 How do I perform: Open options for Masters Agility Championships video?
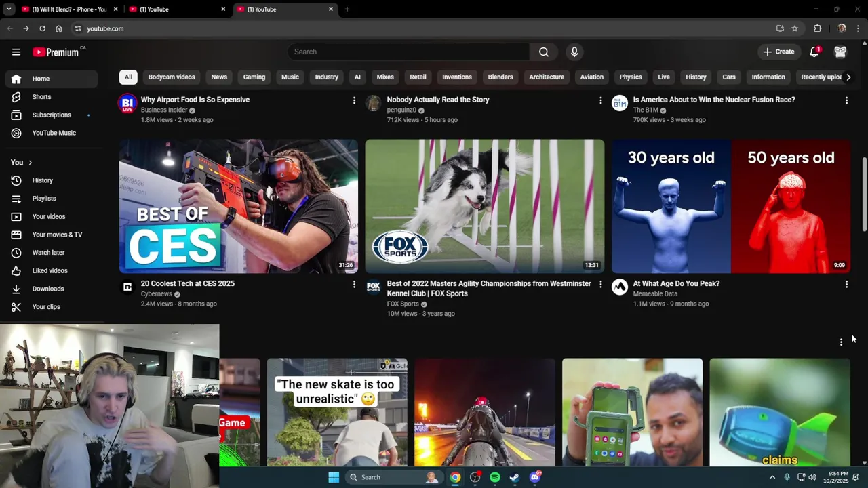pyautogui.click(x=600, y=285)
